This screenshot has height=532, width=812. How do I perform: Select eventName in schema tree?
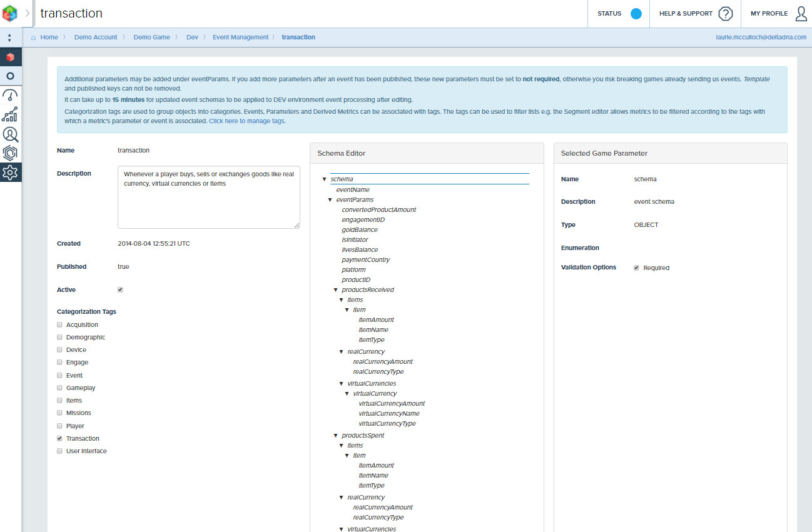tap(353, 190)
